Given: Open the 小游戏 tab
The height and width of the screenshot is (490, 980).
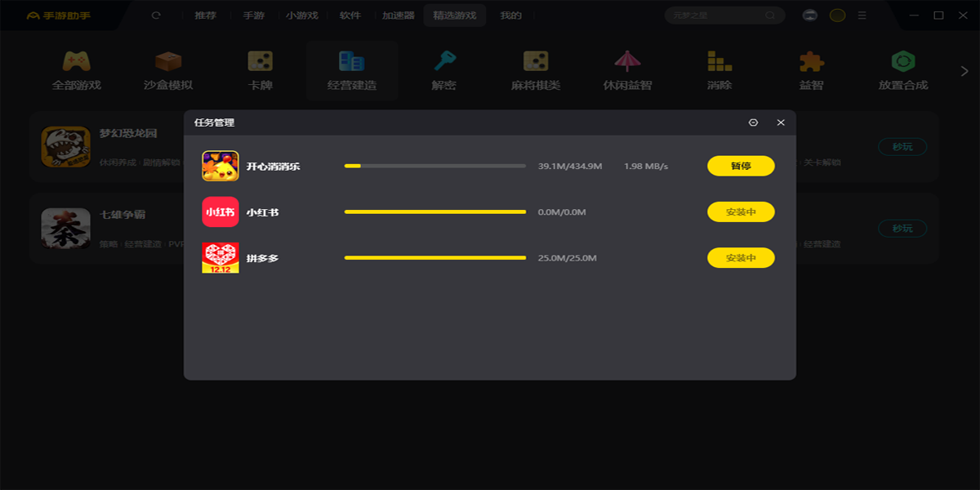Looking at the screenshot, I should tap(303, 16).
